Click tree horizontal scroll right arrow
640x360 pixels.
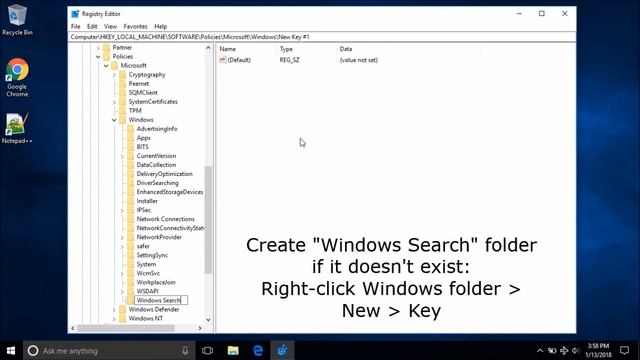click(200, 328)
